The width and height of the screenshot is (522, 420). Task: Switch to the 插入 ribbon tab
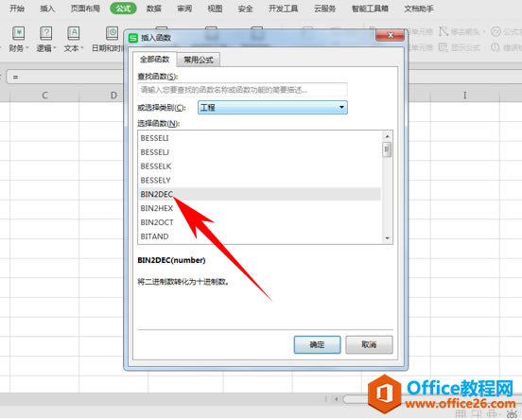47,9
